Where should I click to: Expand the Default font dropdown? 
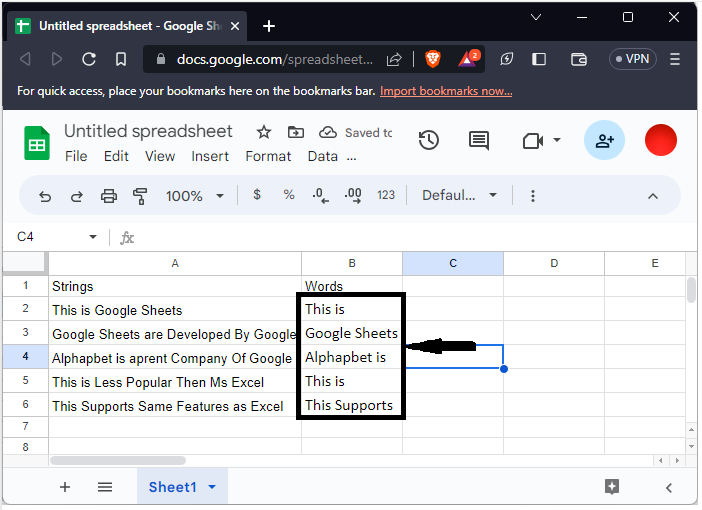[459, 196]
